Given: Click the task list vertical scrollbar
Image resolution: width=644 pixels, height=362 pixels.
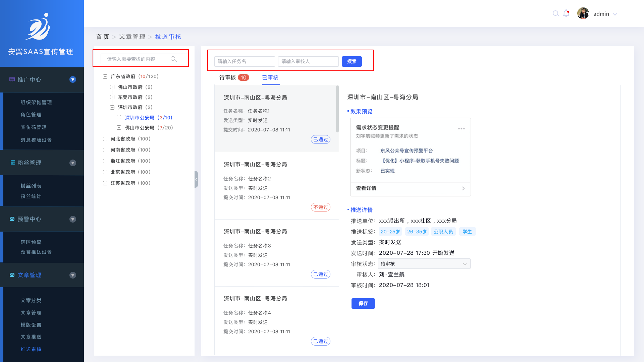Looking at the screenshot, I should [x=337, y=109].
